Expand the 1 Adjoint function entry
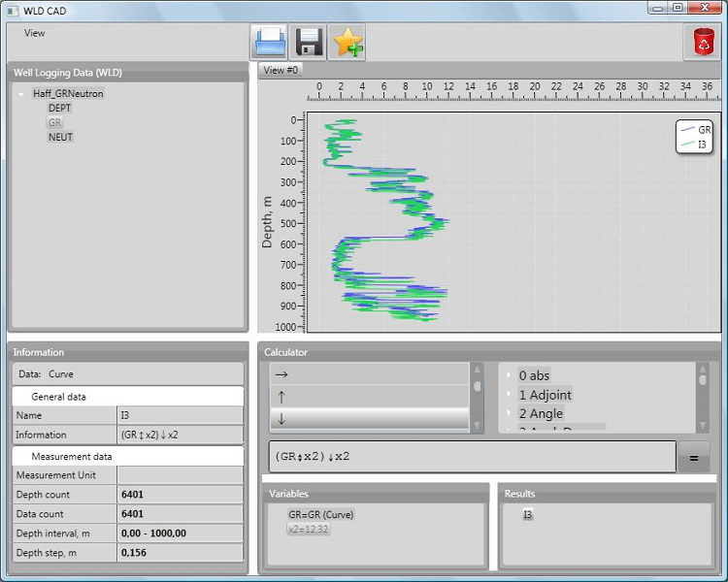Image resolution: width=728 pixels, height=582 pixels. click(x=509, y=395)
